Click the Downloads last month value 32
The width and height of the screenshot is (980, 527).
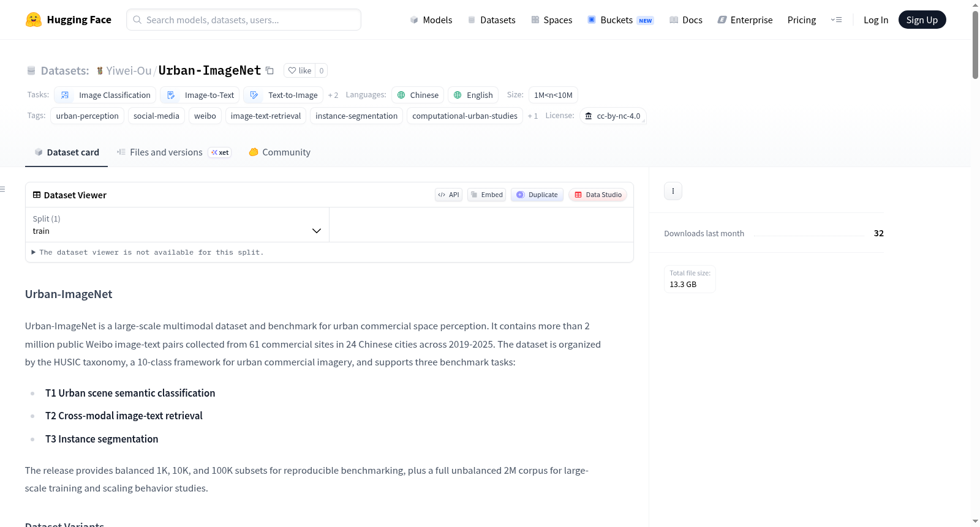(879, 233)
